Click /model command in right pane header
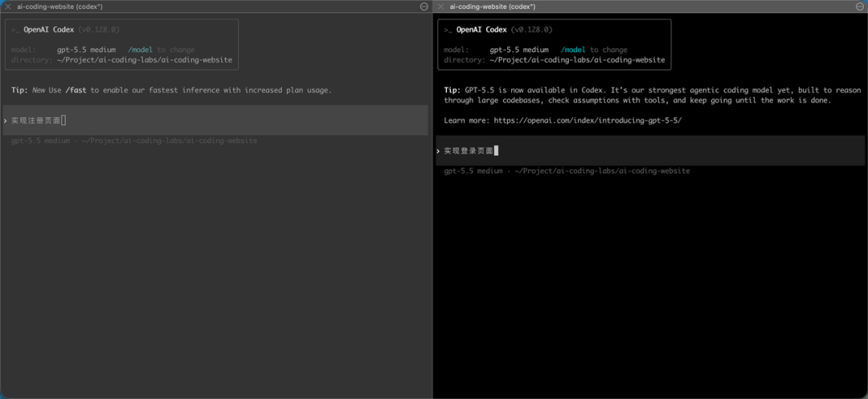The height and width of the screenshot is (399, 868). coord(573,50)
